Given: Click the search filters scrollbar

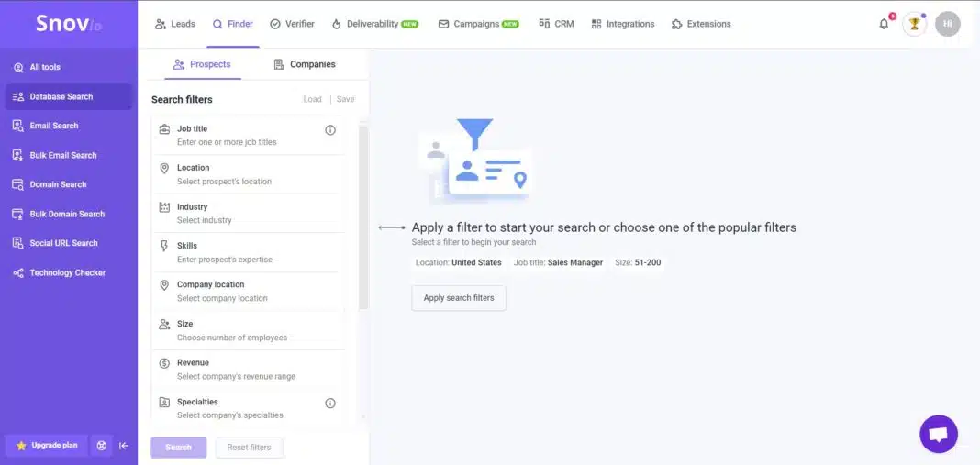Looking at the screenshot, I should 363,218.
